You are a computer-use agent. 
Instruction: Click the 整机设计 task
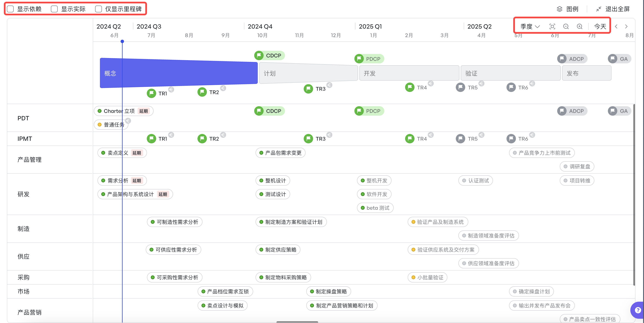(x=273, y=180)
